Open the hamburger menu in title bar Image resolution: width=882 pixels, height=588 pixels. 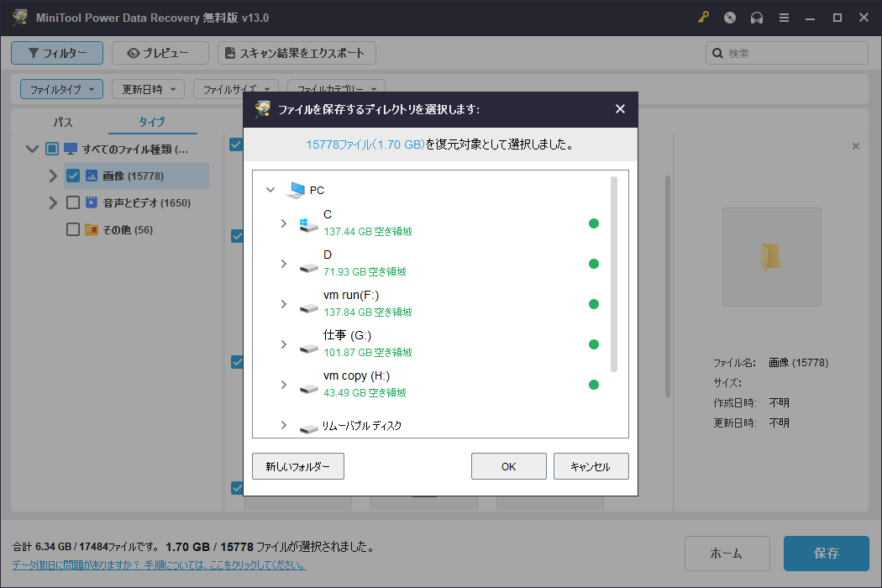point(784,18)
